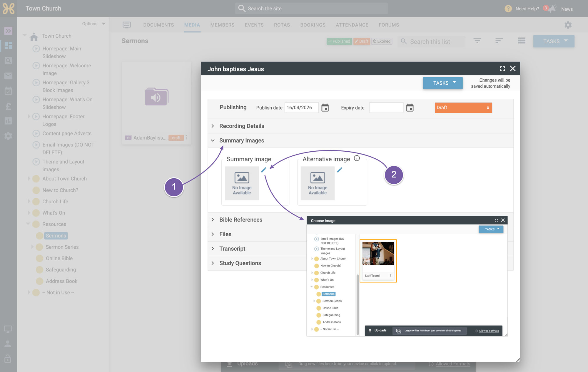Click the pencil edit icon beside Summary image
Screen dimensions: 588x372
point(264,170)
